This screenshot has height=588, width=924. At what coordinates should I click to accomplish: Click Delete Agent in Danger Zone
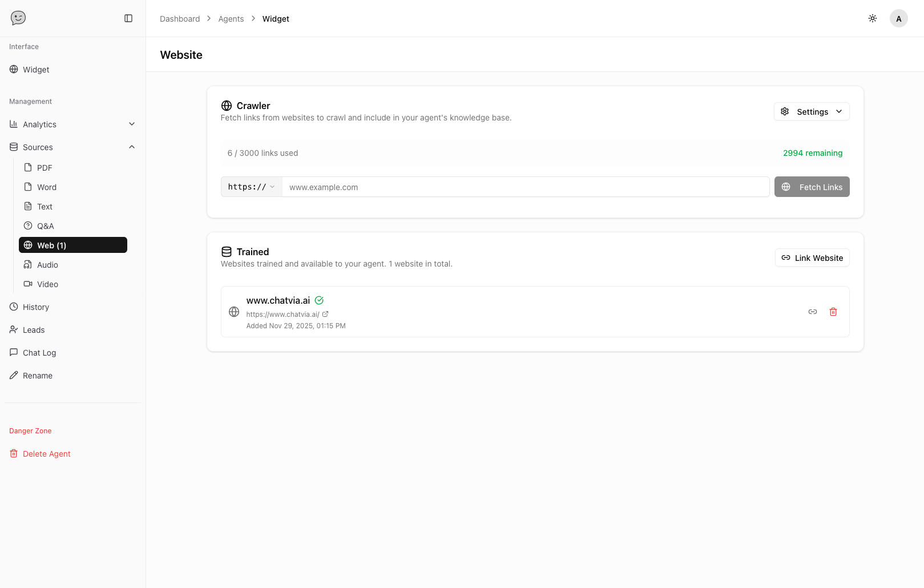(46, 454)
